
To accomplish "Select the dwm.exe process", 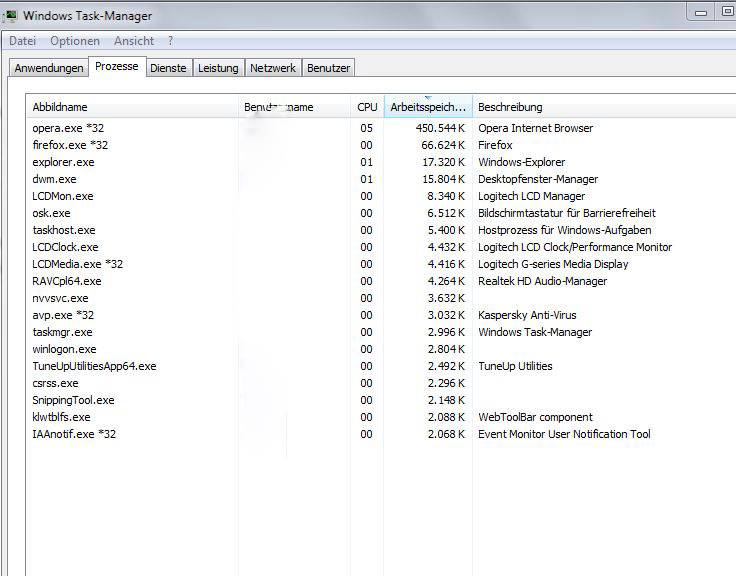I will [x=54, y=179].
